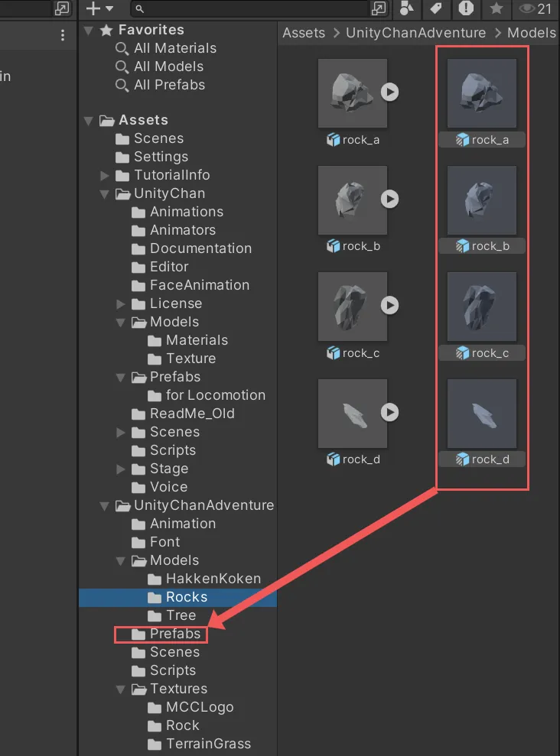Expand rock_d model sub-assets arrow
The width and height of the screenshot is (560, 756).
[x=390, y=412]
